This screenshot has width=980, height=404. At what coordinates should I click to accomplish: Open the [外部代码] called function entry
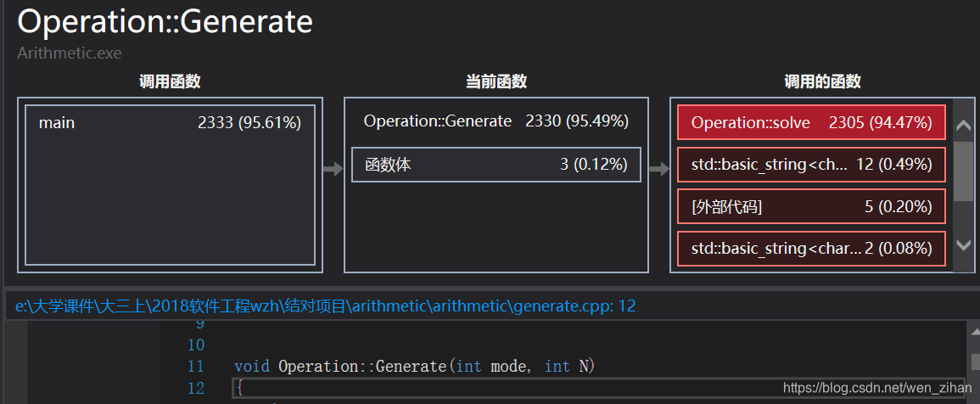click(811, 206)
